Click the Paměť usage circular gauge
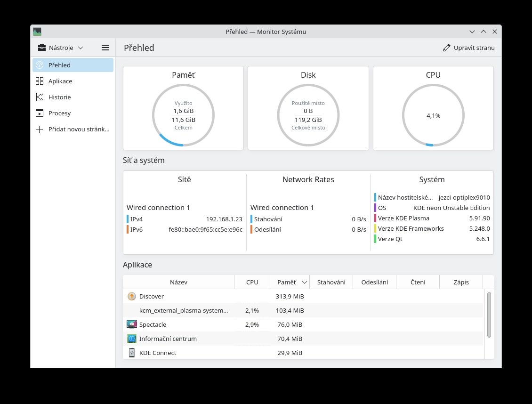The height and width of the screenshot is (404, 532). [183, 115]
